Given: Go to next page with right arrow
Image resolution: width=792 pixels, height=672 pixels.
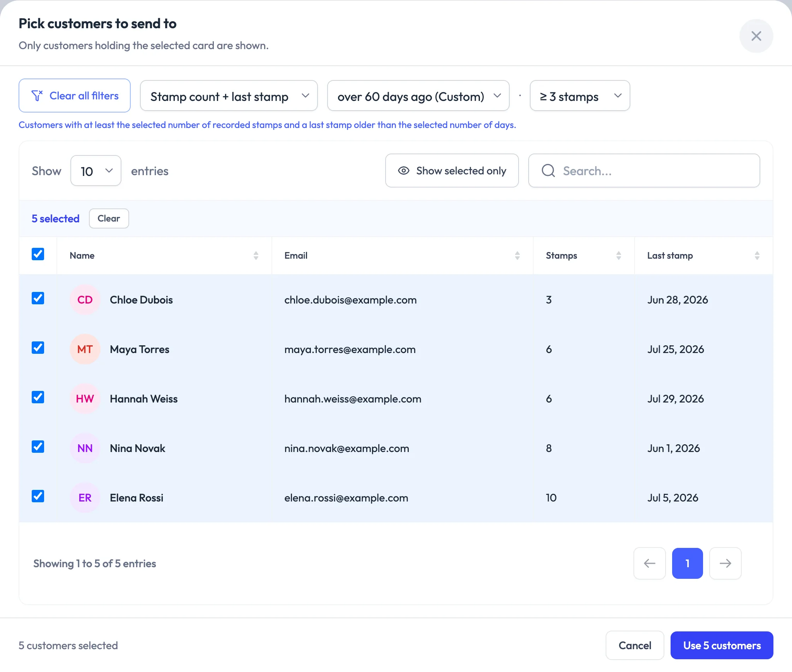Looking at the screenshot, I should pyautogui.click(x=725, y=563).
